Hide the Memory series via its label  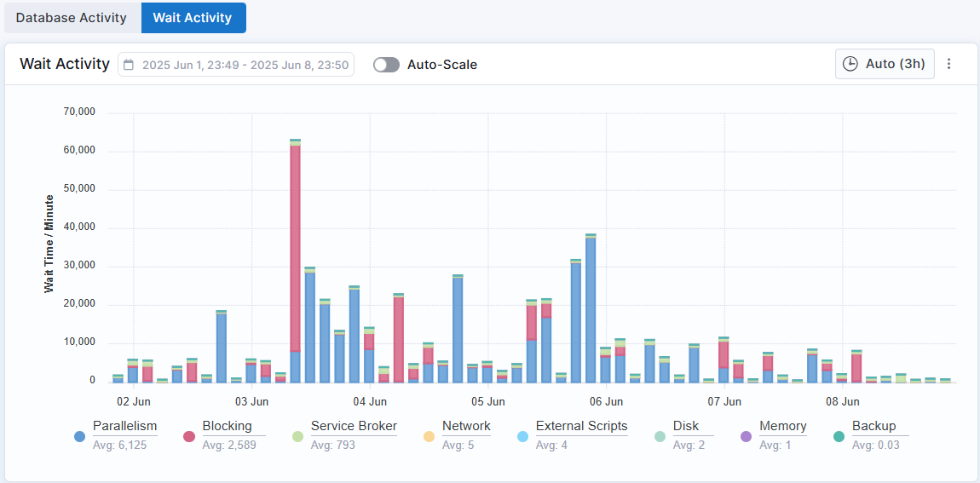[782, 426]
